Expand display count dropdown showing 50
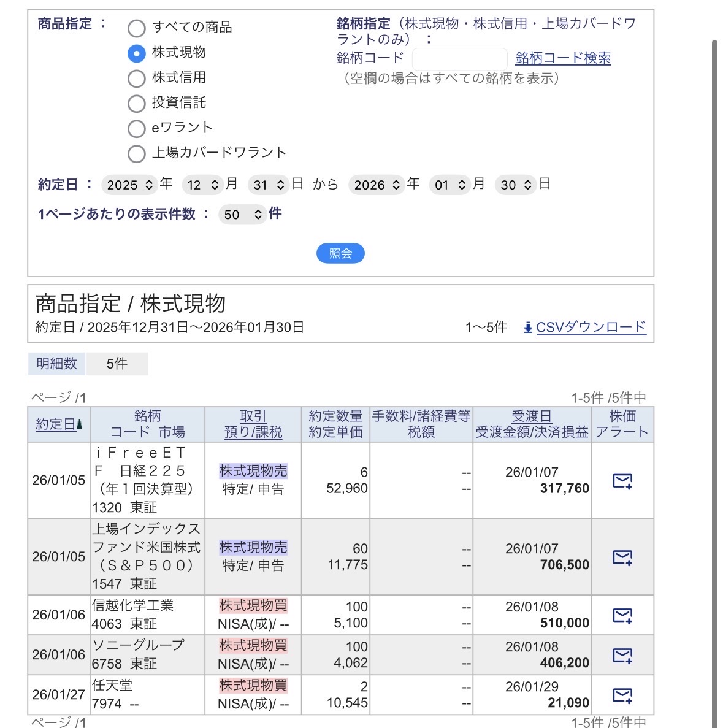 pyautogui.click(x=242, y=215)
